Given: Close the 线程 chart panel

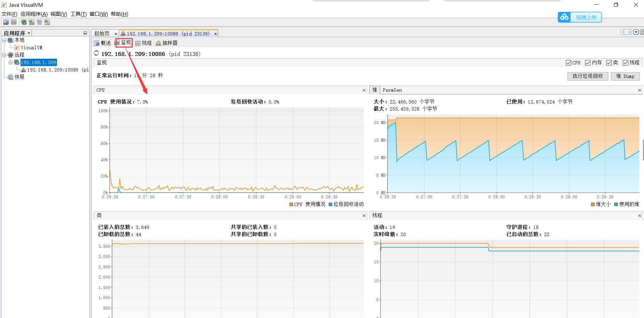Looking at the screenshot, I should click(639, 215).
